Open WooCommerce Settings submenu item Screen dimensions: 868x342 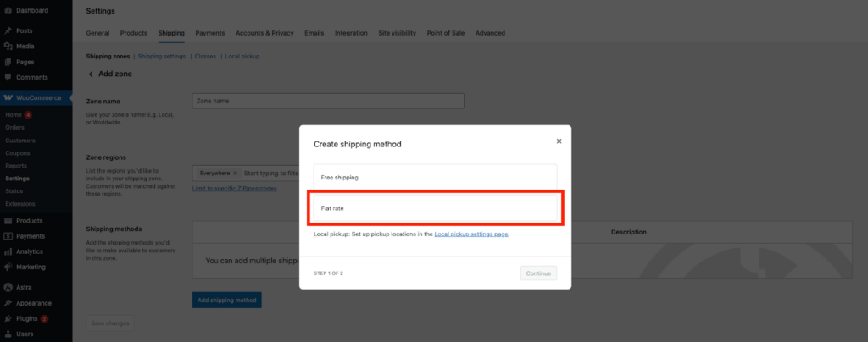(18, 179)
